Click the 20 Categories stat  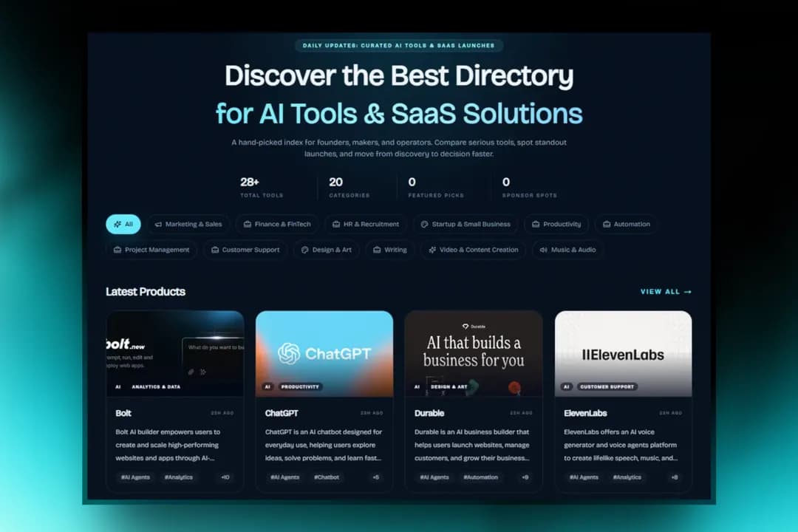349,187
